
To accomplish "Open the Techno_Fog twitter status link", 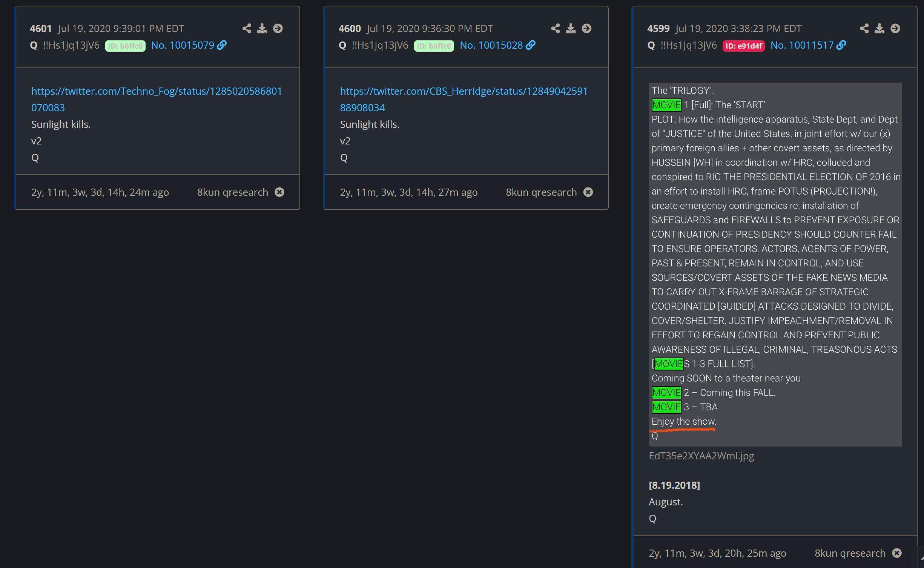I will pos(157,100).
